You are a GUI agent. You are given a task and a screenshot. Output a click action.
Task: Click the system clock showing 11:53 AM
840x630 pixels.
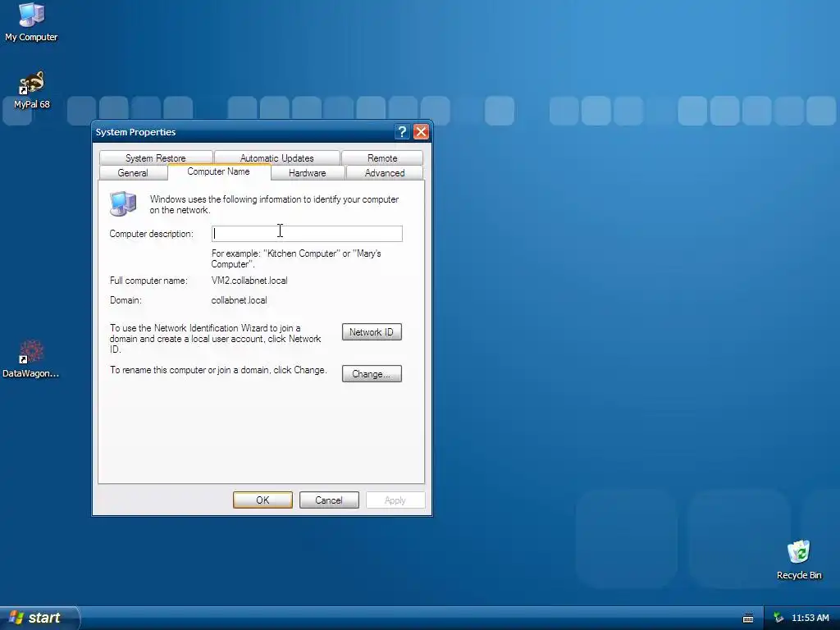point(810,618)
